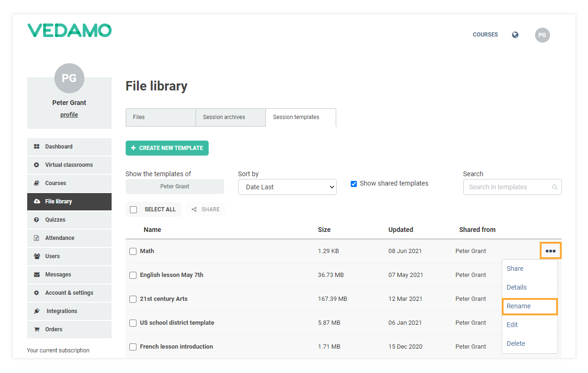Image resolution: width=588 pixels, height=373 pixels.
Task: Choose Edit from the context menu
Action: (512, 325)
